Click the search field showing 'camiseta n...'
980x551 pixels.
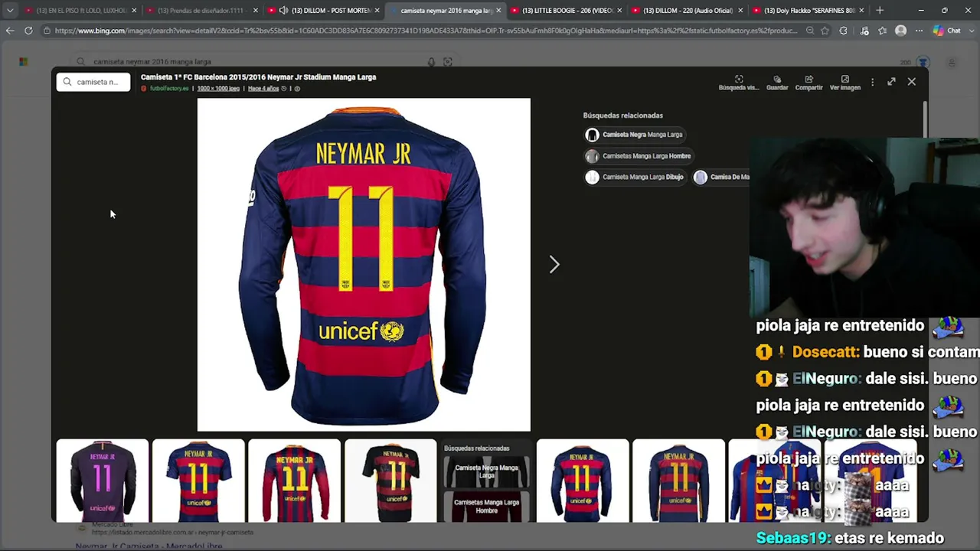pyautogui.click(x=93, y=82)
